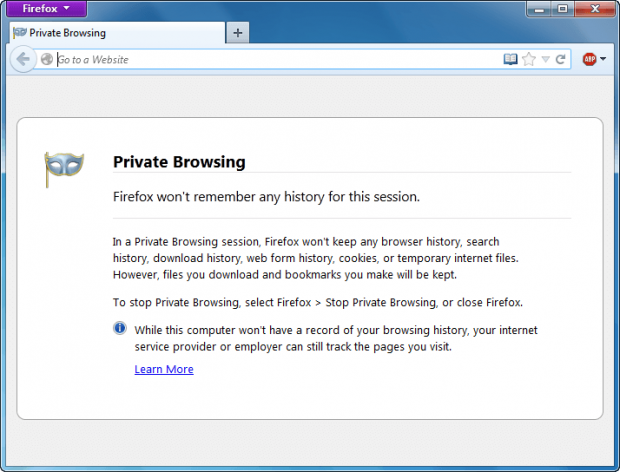The width and height of the screenshot is (620, 472).
Task: Click the Private Browsing page heading
Action: pyautogui.click(x=179, y=162)
